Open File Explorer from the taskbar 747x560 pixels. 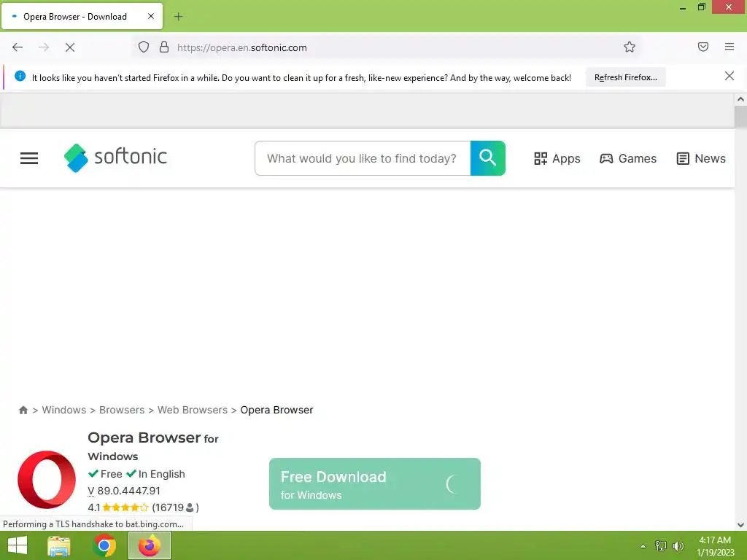tap(59, 545)
